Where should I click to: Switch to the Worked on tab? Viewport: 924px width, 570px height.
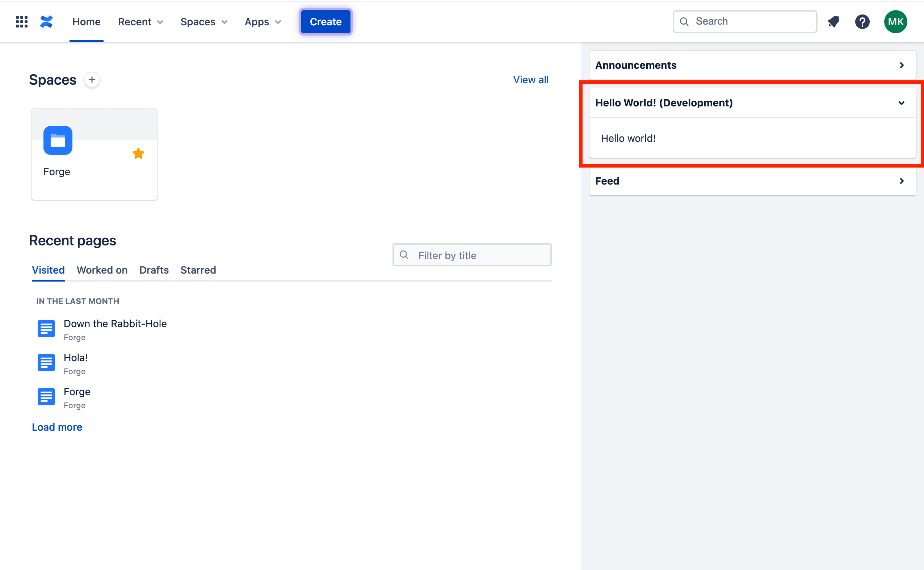102,270
